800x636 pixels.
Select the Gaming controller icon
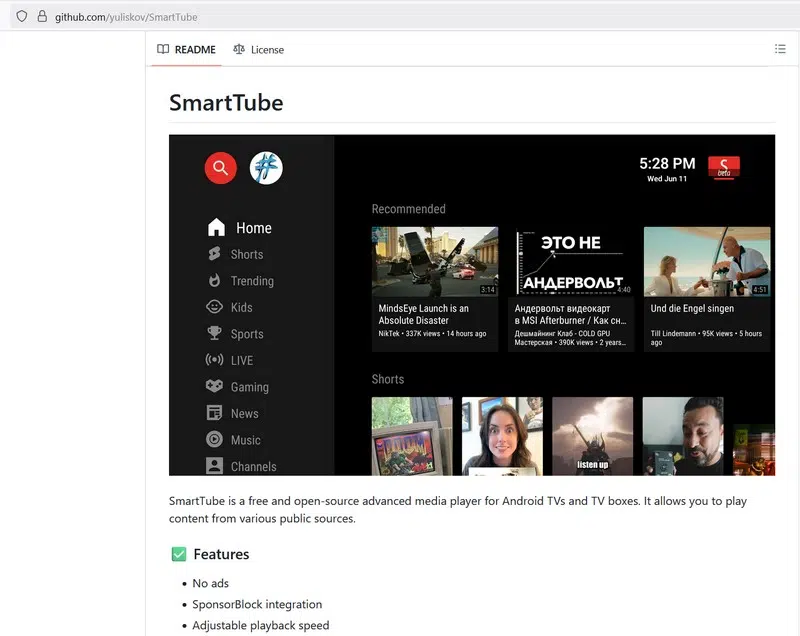(213, 387)
